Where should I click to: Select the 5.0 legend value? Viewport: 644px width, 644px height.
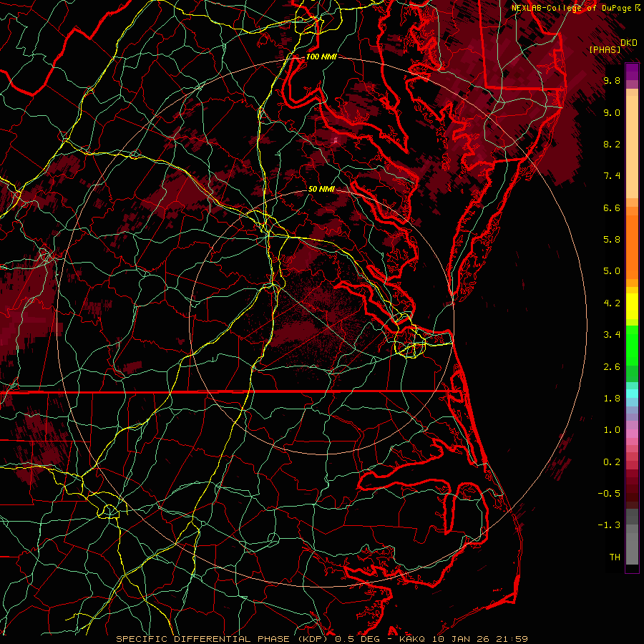pyautogui.click(x=612, y=271)
